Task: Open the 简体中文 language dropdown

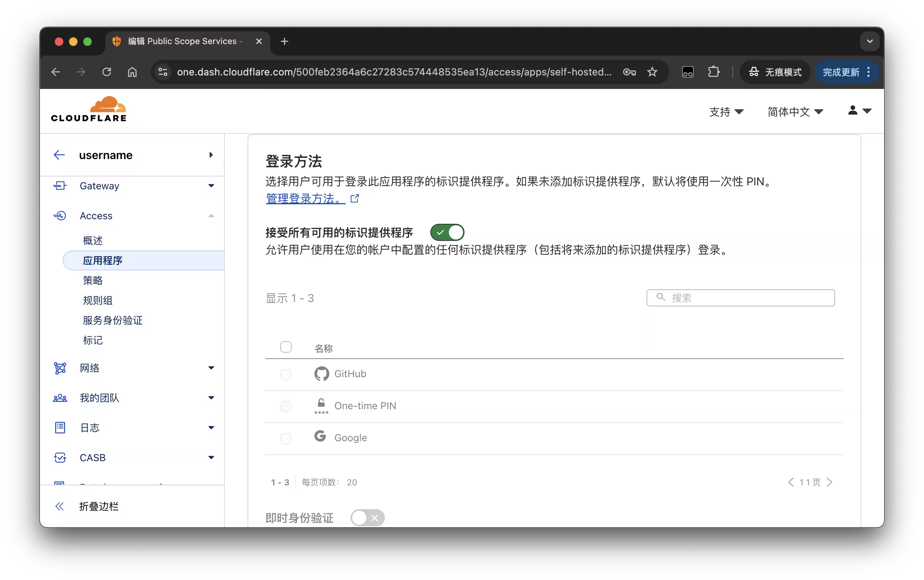Action: pos(795,112)
